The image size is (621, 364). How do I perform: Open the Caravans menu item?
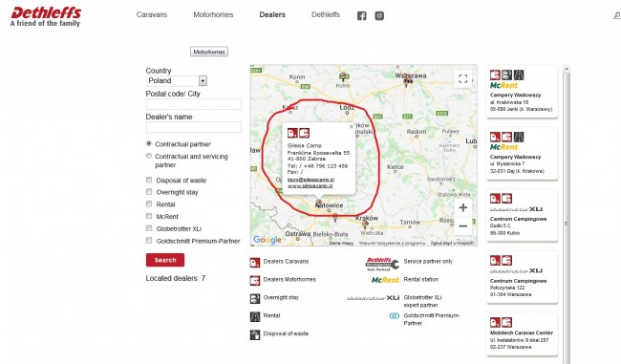pyautogui.click(x=152, y=14)
